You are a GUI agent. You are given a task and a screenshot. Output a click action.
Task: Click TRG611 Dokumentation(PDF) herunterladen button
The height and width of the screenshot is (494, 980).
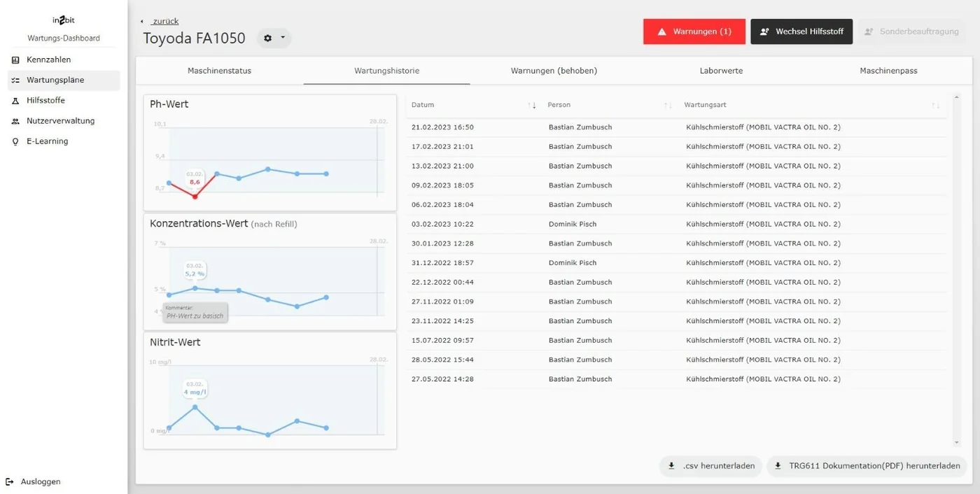coord(867,466)
